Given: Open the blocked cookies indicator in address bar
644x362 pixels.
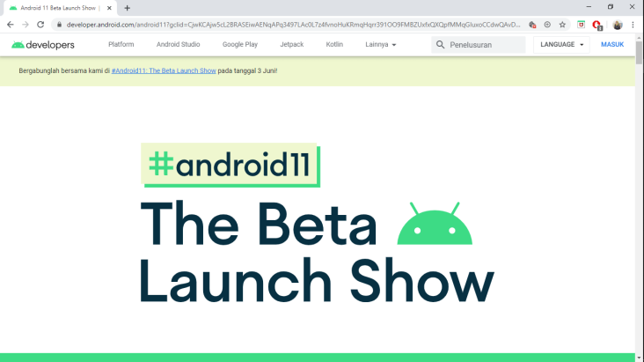Looking at the screenshot, I should (x=532, y=25).
